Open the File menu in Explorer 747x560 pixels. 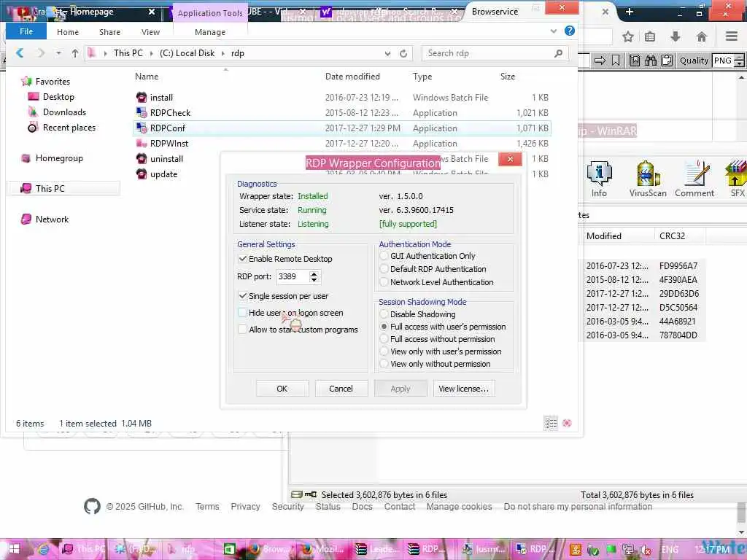[26, 31]
